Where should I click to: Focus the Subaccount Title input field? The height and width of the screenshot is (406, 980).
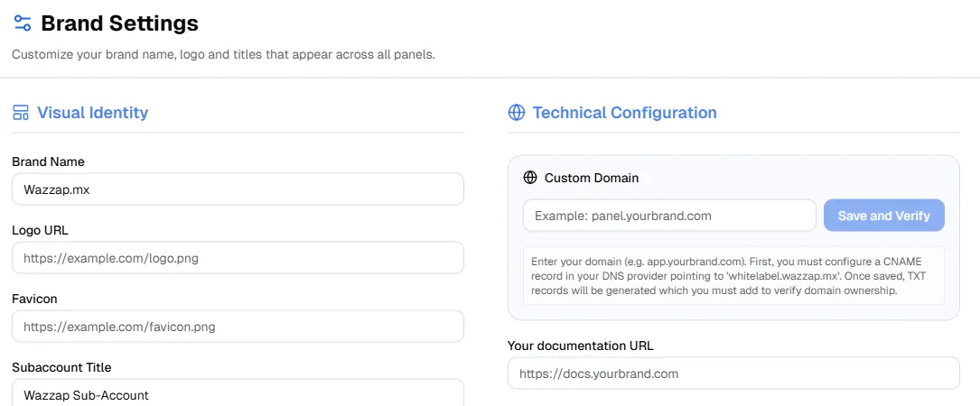[238, 393]
